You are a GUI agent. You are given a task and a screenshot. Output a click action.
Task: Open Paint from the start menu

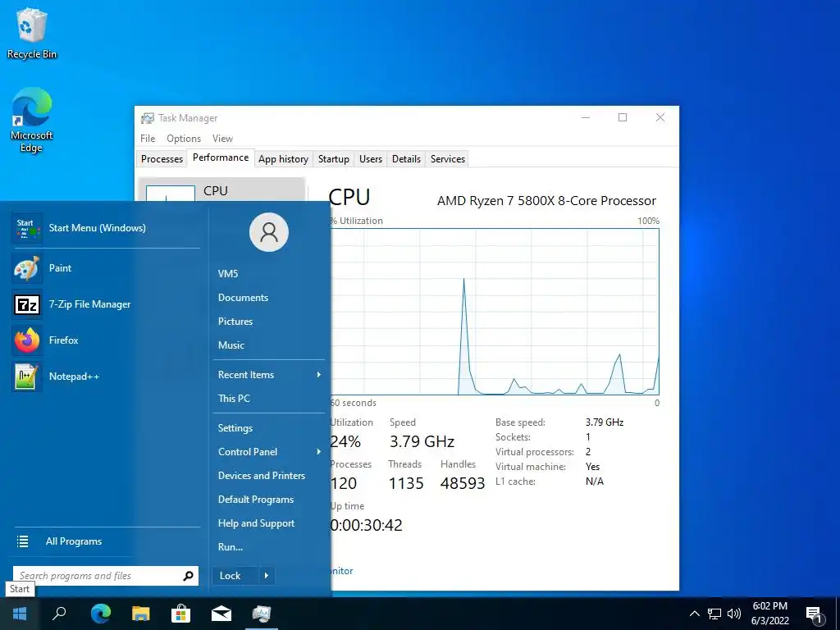pos(106,268)
